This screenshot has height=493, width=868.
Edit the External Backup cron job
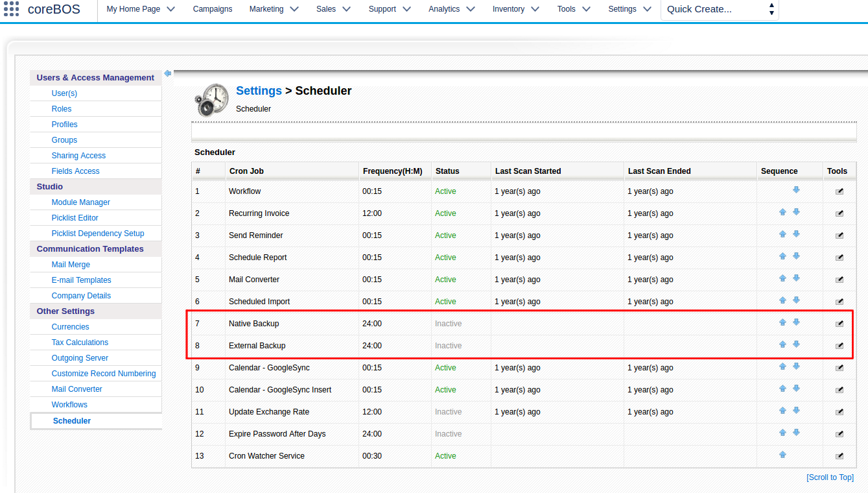click(x=839, y=346)
